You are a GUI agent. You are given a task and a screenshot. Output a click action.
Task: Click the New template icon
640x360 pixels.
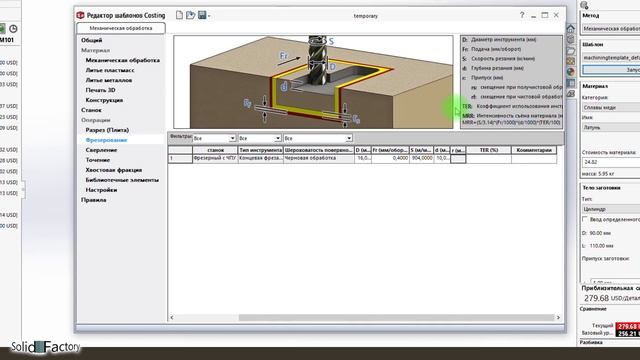click(179, 15)
